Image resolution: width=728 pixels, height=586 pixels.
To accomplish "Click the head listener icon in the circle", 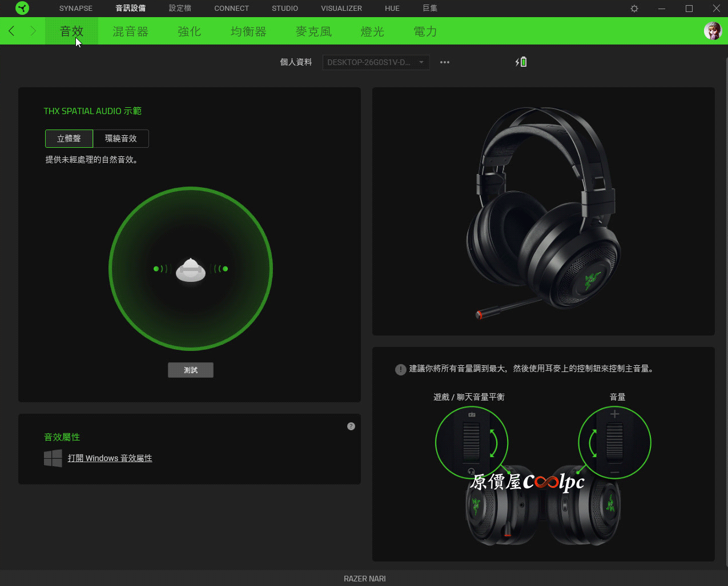I will pos(190,269).
